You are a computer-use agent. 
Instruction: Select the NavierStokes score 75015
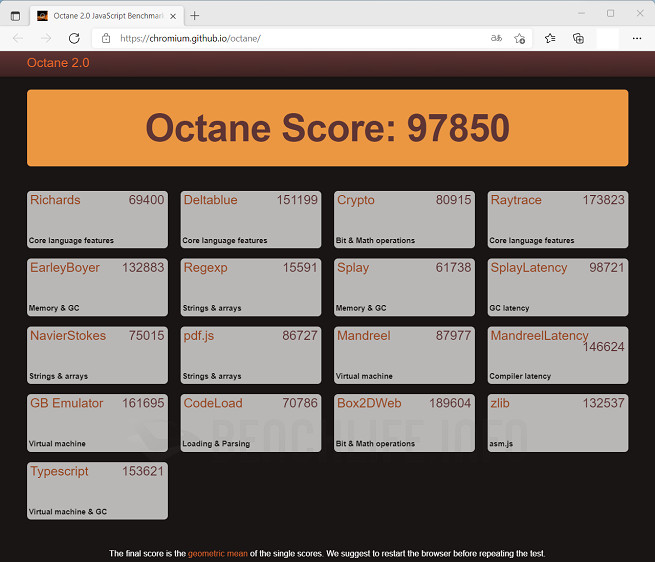coord(146,336)
